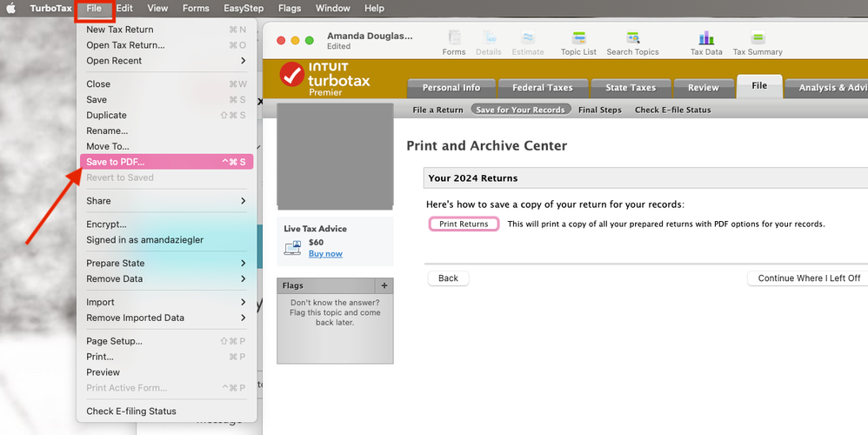
Task: Open Search Topics in the toolbar
Action: pos(632,43)
